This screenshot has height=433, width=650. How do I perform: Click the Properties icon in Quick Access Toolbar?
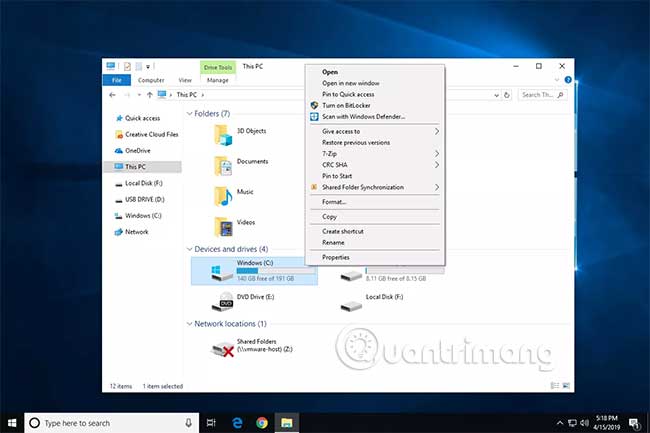127,66
